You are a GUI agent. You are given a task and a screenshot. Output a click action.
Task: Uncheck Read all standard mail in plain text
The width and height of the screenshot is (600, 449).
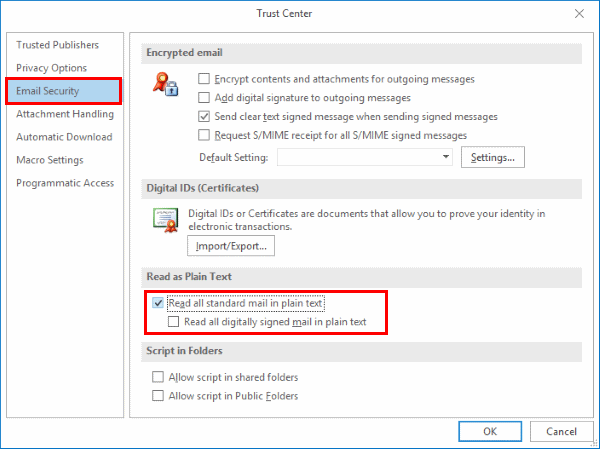(158, 303)
